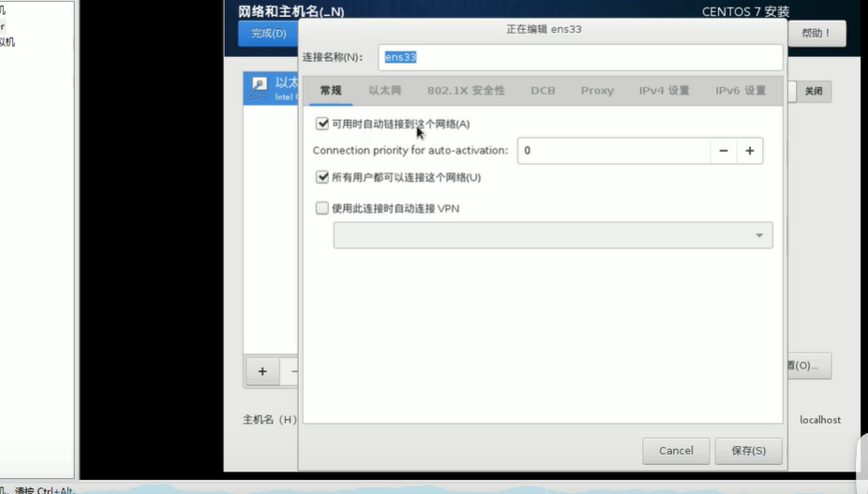Decrease connection priority with minus button

pos(723,151)
